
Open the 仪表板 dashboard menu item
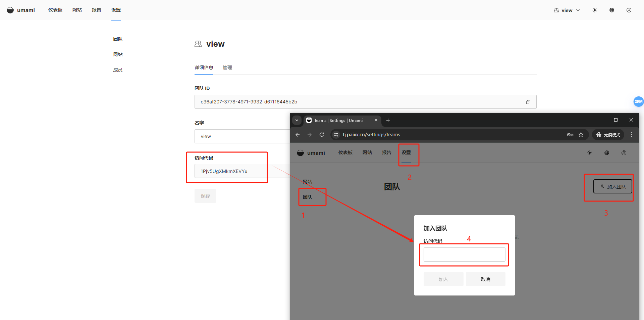[x=55, y=10]
